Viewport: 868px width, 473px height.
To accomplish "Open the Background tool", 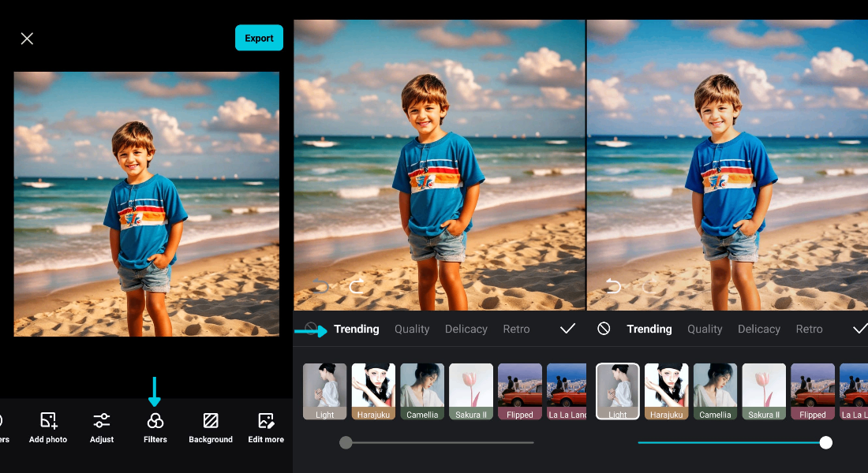I will coord(211,427).
